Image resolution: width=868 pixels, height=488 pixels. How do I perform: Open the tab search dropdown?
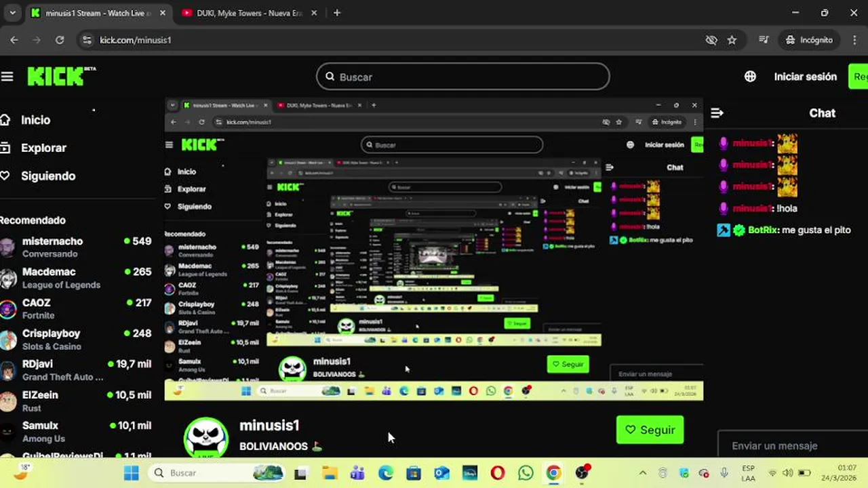click(12, 13)
